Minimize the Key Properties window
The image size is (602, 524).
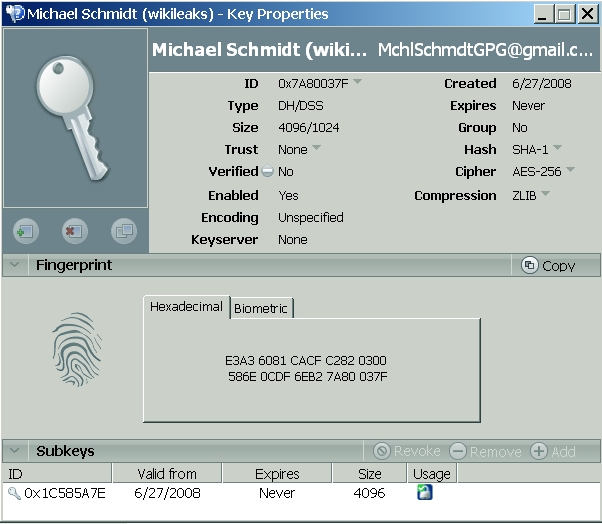pyautogui.click(x=542, y=14)
